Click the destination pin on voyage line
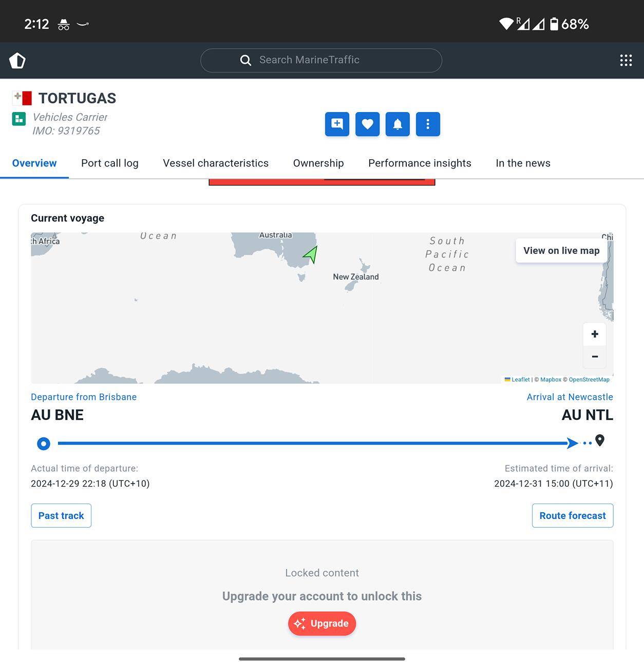This screenshot has height=668, width=644. (600, 441)
